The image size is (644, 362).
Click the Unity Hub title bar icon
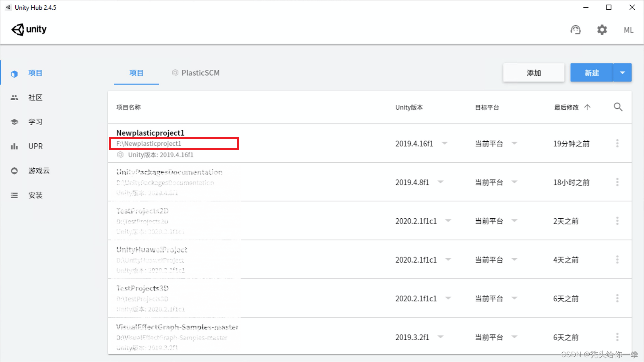coord(8,7)
